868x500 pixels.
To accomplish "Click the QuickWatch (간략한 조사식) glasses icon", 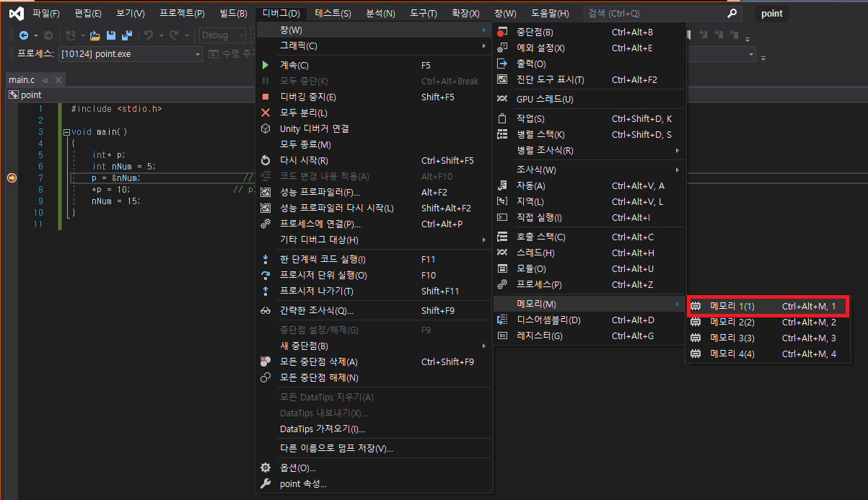I will click(x=266, y=310).
